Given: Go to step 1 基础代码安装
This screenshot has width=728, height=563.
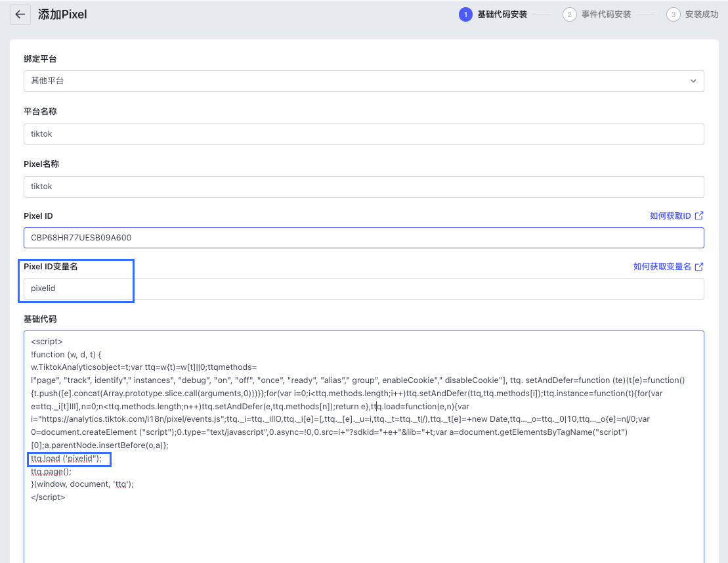Looking at the screenshot, I should point(493,14).
